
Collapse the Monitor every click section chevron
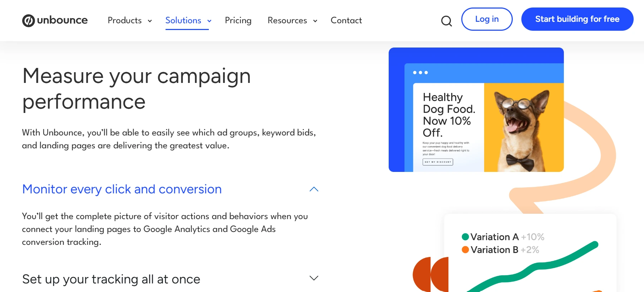(x=314, y=189)
